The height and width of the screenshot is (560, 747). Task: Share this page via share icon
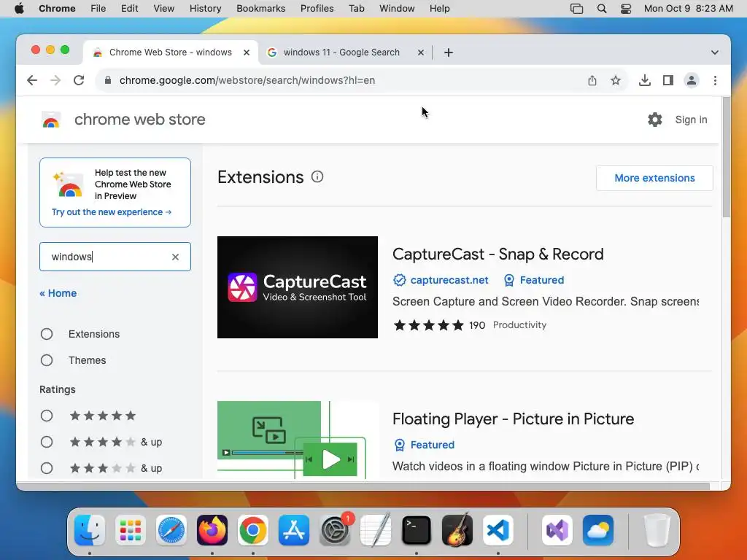(x=592, y=80)
